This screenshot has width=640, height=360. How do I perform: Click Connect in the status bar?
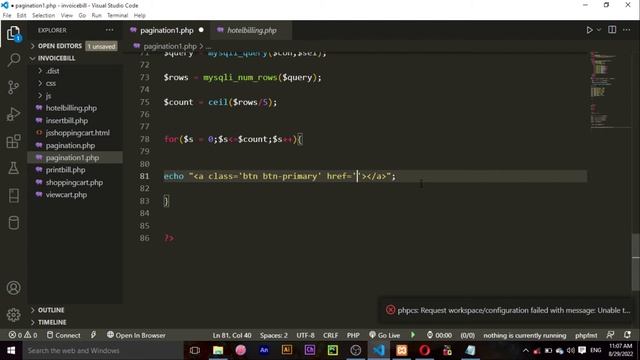63,335
